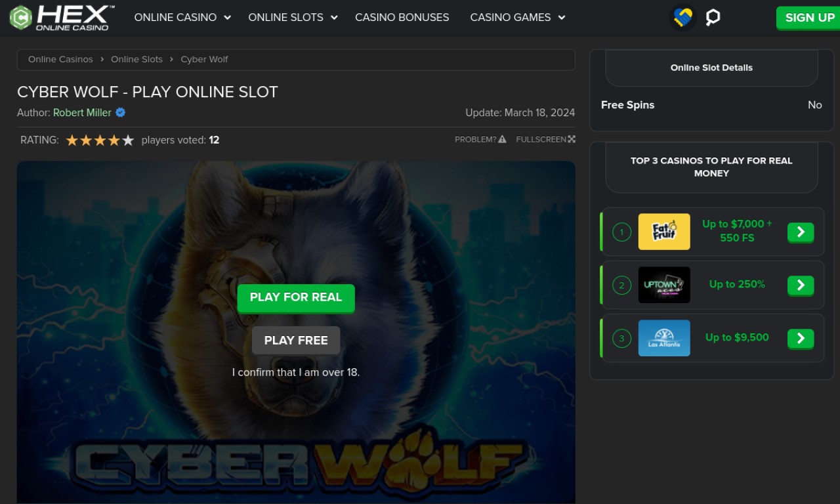Click the Problem warning triangle icon
The height and width of the screenshot is (504, 840).
(502, 139)
